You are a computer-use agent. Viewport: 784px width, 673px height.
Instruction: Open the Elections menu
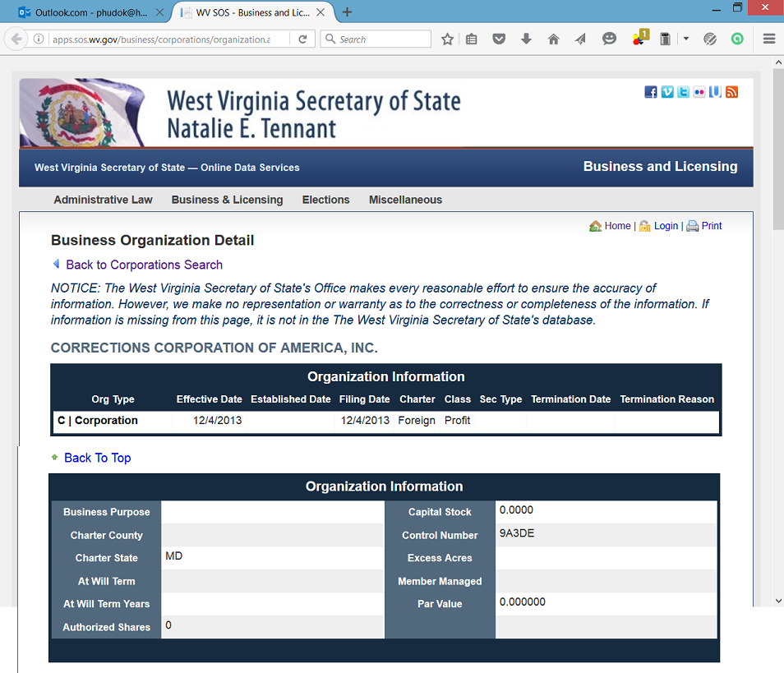[x=326, y=200]
